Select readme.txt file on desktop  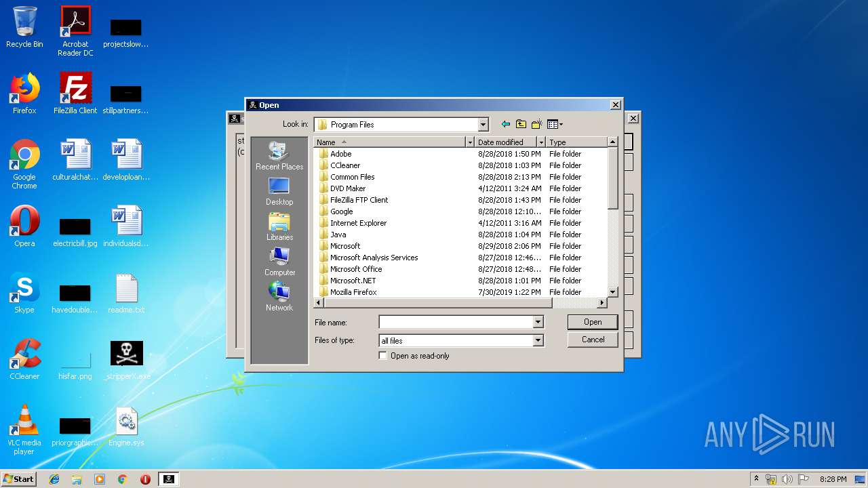[x=127, y=293]
